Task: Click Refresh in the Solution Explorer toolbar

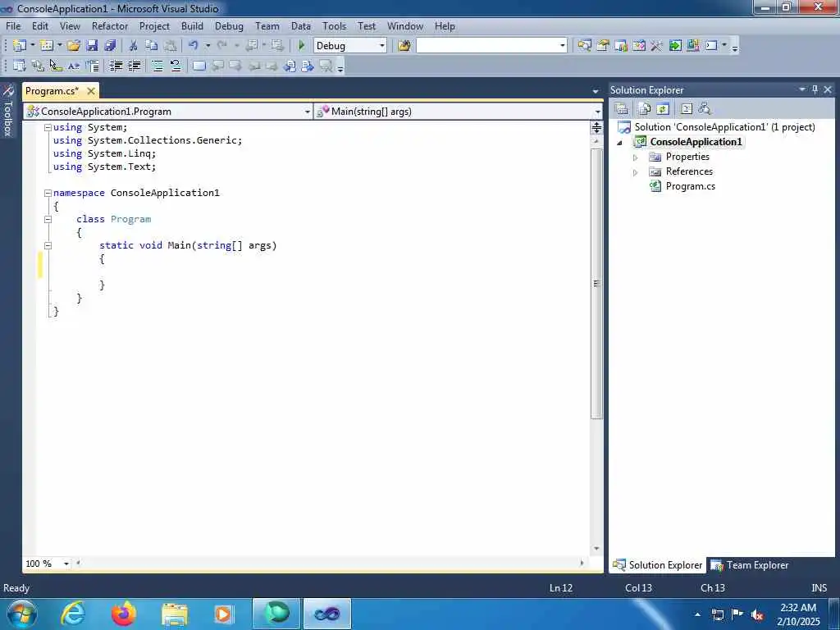Action: (663, 109)
